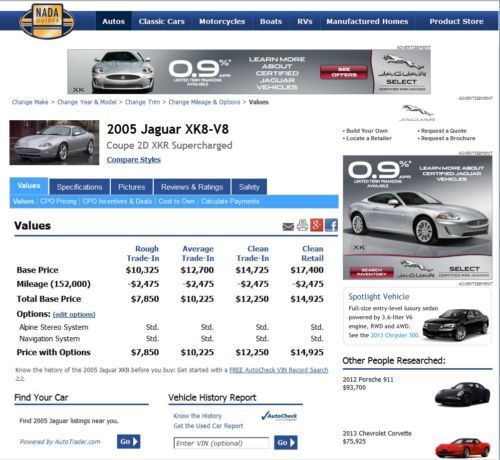The width and height of the screenshot is (500, 460).
Task: Click Change Mileage & Options breadcrumb
Action: pyautogui.click(x=204, y=102)
